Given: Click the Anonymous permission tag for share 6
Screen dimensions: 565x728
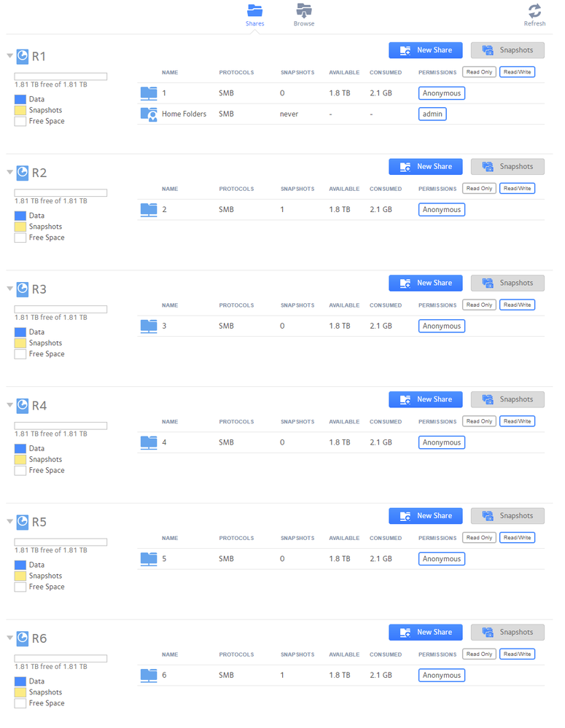Looking at the screenshot, I should click(x=442, y=676).
